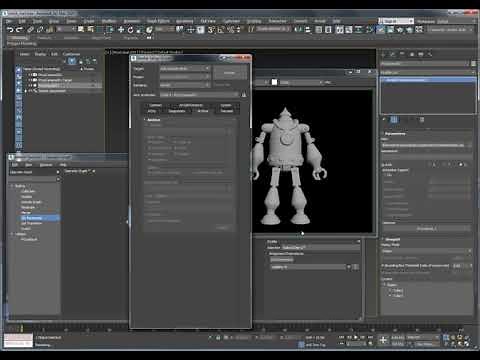The width and height of the screenshot is (480, 360).
Task: Switch to AOVs tab
Action: pos(152,111)
